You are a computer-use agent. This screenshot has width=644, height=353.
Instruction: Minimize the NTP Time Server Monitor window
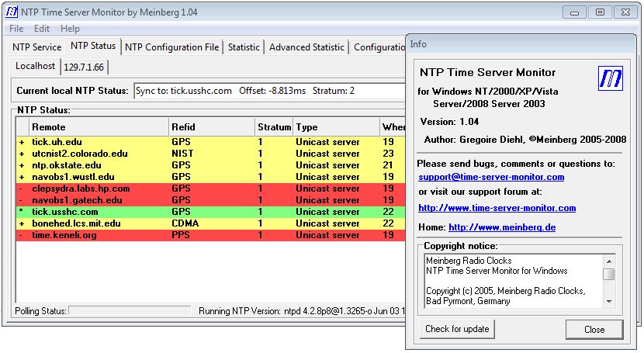pos(574,12)
